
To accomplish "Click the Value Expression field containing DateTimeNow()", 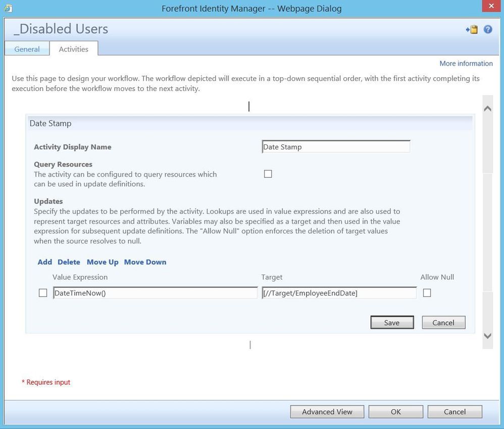I will point(155,293).
